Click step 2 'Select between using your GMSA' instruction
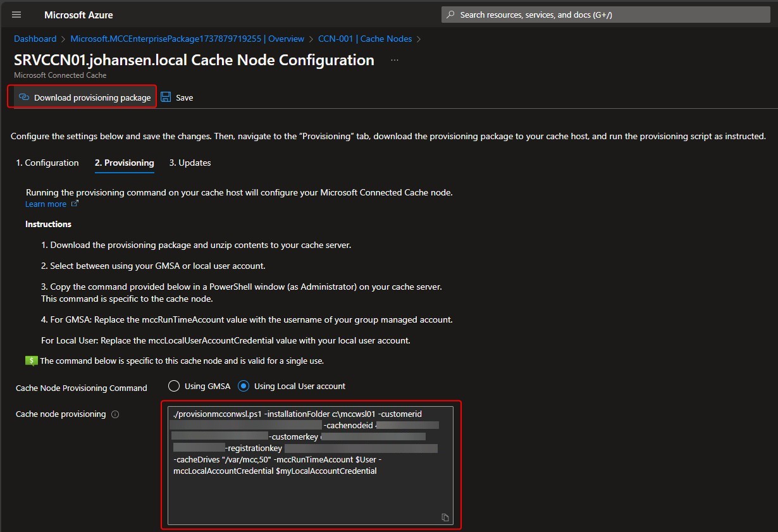Screen dimensions: 778x532 pyautogui.click(x=153, y=266)
